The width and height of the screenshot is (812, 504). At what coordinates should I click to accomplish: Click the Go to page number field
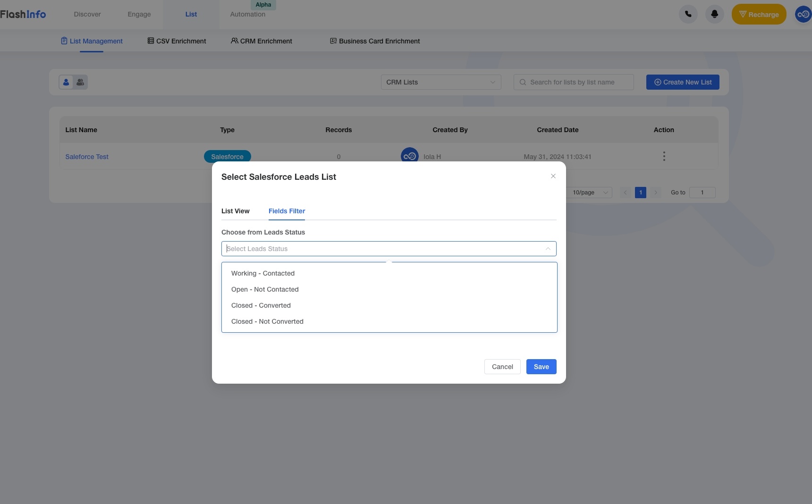coord(702,193)
